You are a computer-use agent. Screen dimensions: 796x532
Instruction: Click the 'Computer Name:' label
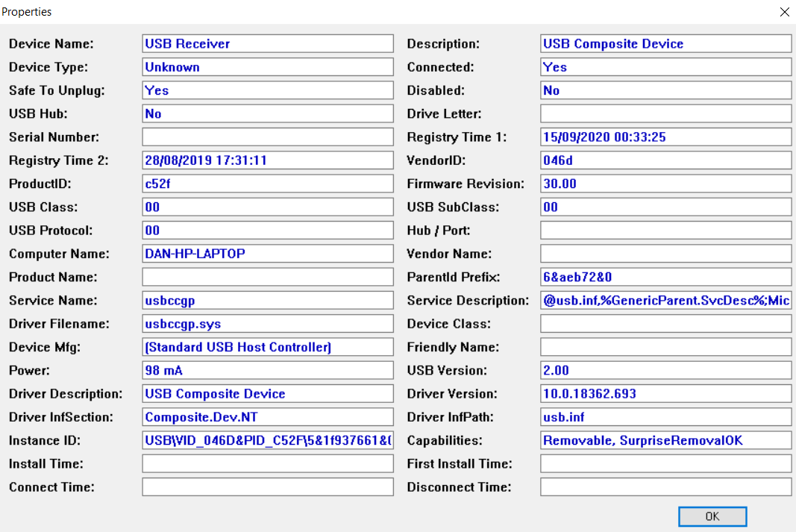tap(59, 254)
